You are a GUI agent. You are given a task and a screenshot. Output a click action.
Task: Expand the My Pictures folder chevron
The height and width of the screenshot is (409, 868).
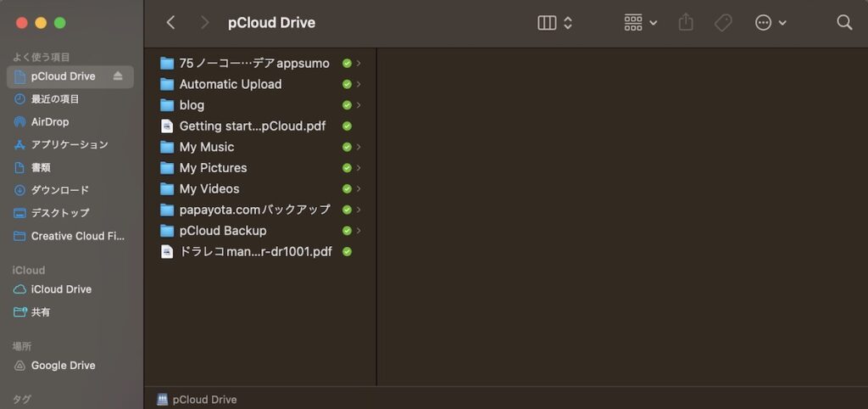coord(359,168)
